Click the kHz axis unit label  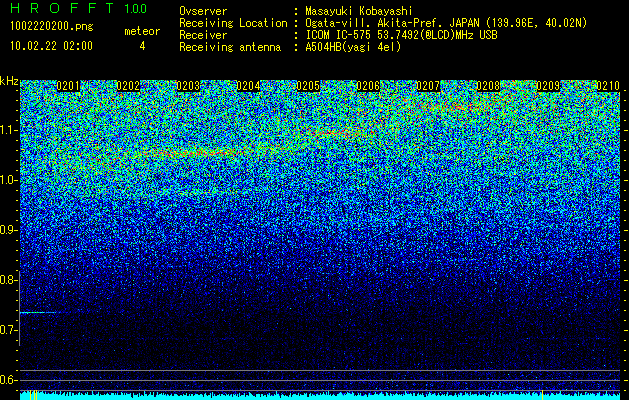pos(9,81)
